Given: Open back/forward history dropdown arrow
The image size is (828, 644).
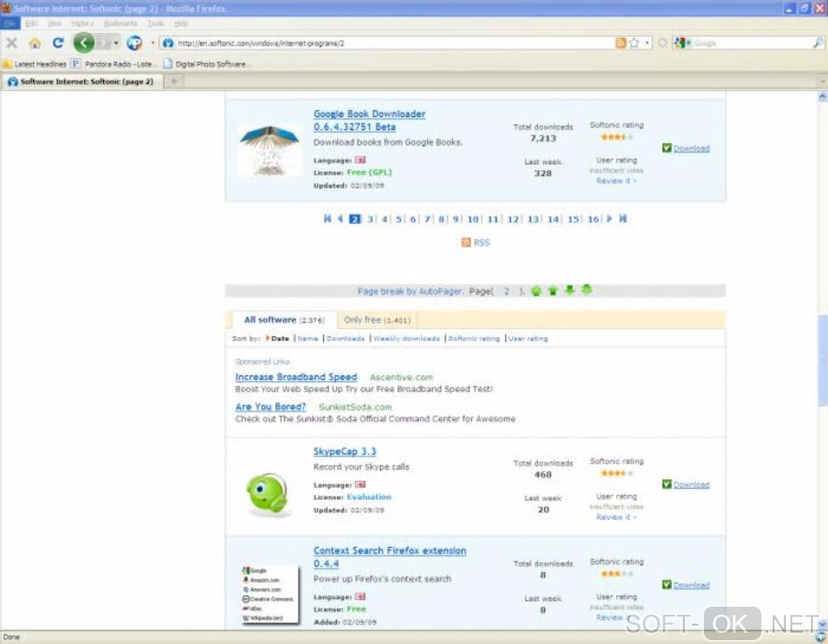Looking at the screenshot, I should (116, 43).
